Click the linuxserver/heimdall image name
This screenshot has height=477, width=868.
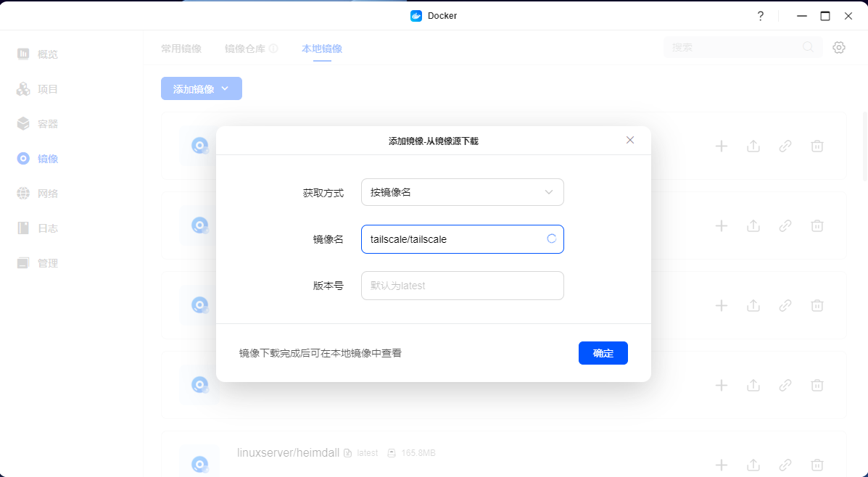pos(288,452)
